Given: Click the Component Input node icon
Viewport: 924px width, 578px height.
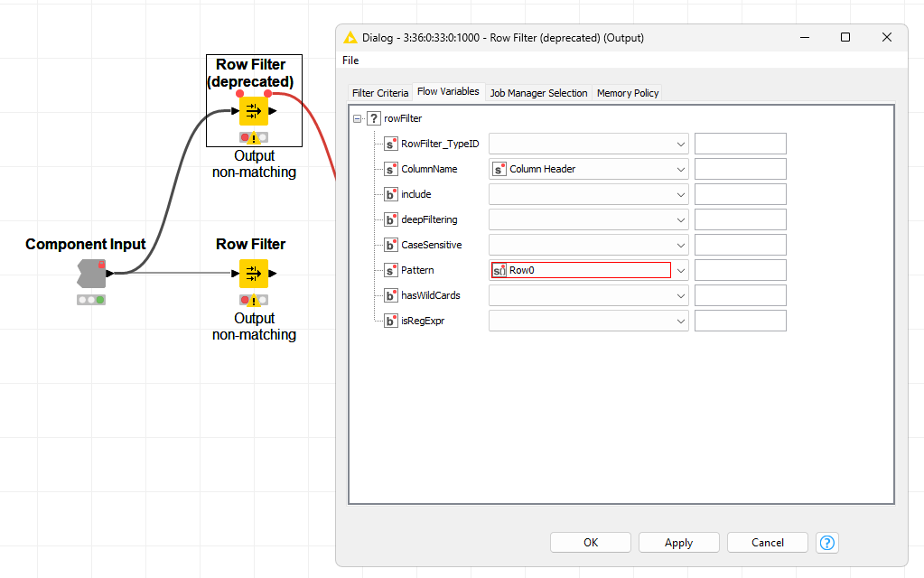Looking at the screenshot, I should tap(90, 274).
